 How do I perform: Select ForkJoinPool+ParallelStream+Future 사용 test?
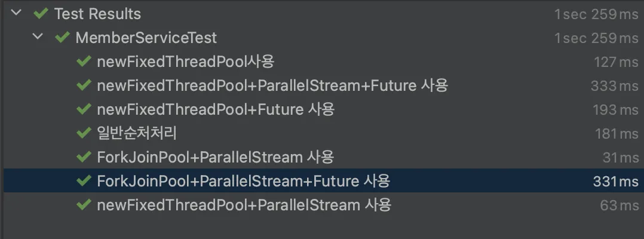pyautogui.click(x=244, y=181)
